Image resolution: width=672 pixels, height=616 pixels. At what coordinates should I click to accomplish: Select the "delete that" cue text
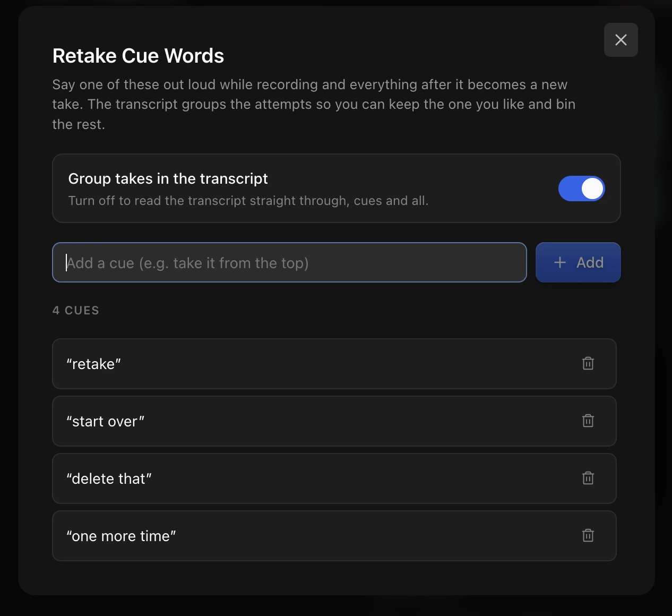coord(109,479)
